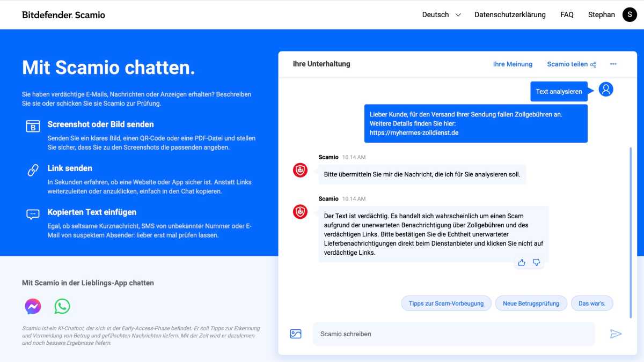Screen dimensions: 644x362
Task: Click the send message arrow icon
Action: point(616,334)
